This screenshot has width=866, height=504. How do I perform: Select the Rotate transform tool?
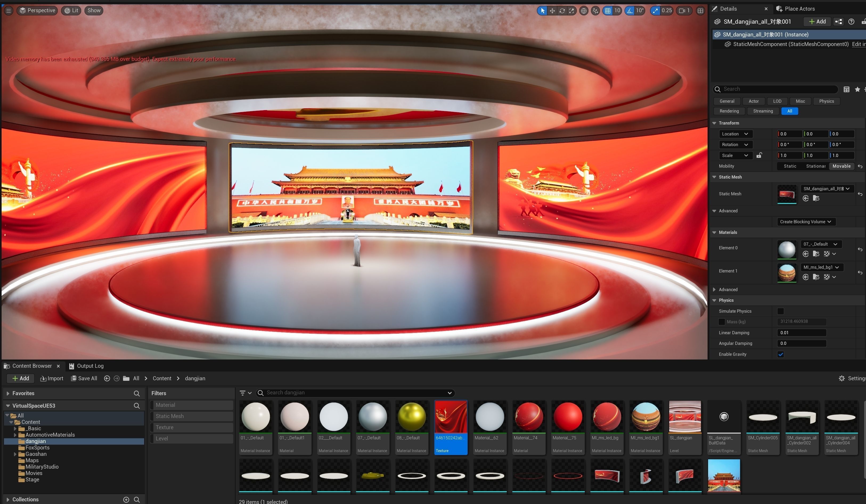pyautogui.click(x=562, y=11)
